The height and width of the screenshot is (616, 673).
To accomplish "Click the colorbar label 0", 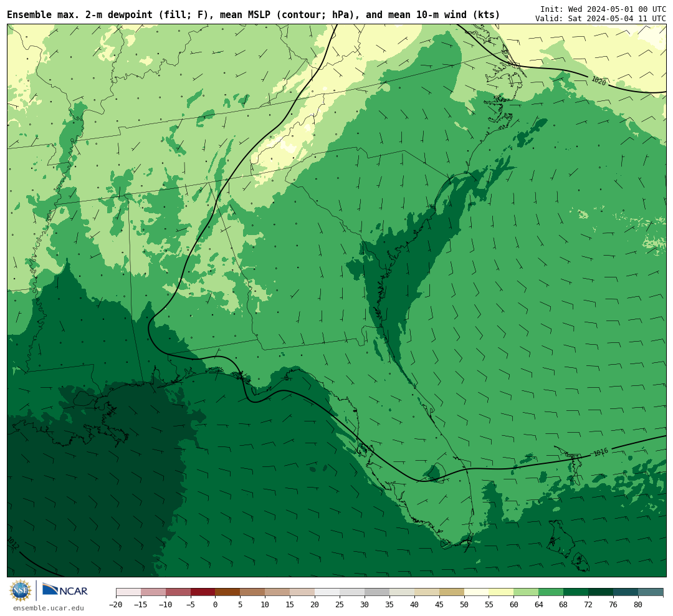I will click(x=216, y=605).
